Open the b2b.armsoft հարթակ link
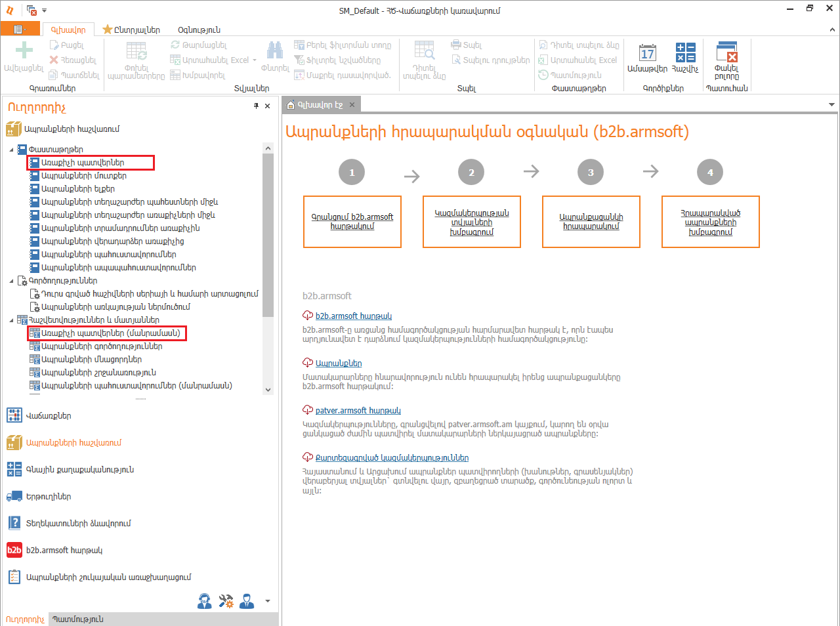 [354, 316]
